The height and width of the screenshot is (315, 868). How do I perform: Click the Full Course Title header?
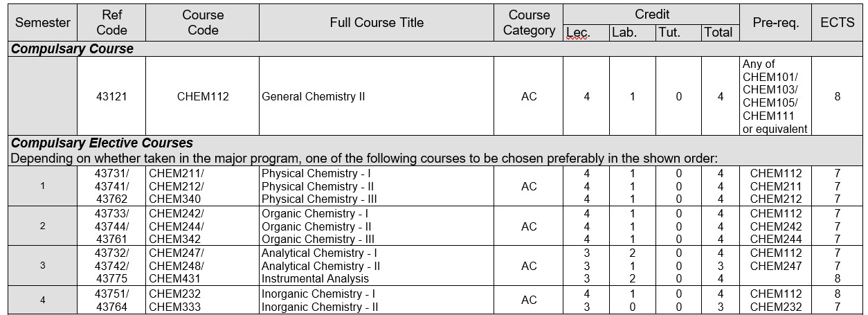coord(377,22)
